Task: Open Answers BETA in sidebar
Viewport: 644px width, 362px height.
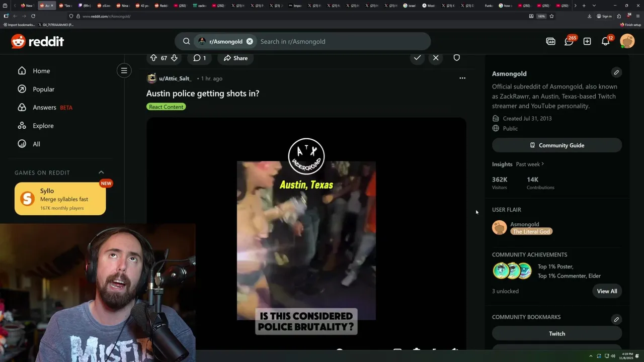Action: [45, 107]
